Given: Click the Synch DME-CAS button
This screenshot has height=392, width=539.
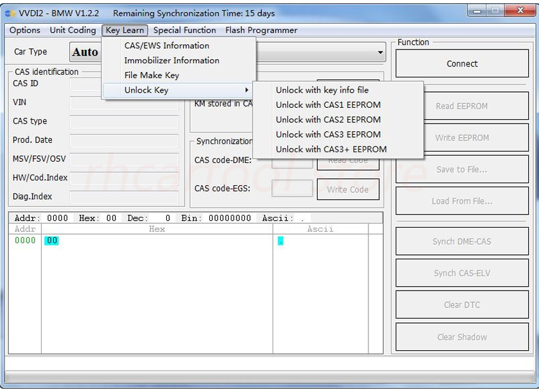Looking at the screenshot, I should tap(462, 242).
